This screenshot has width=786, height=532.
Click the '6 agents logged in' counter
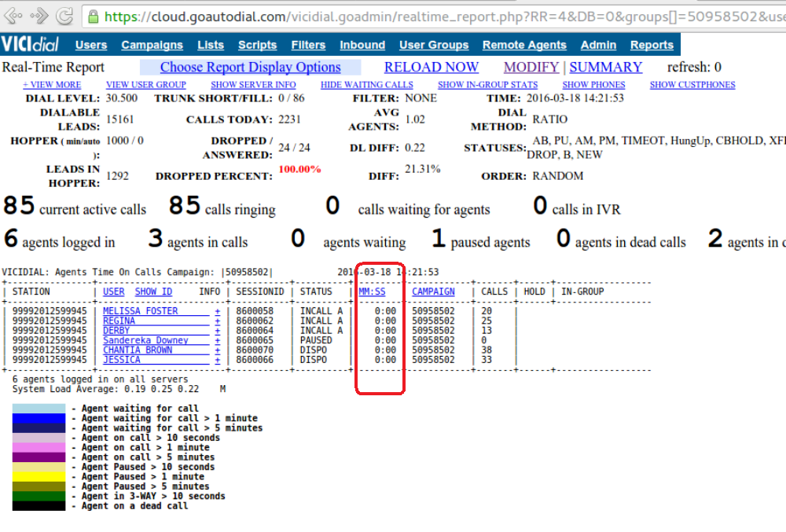tap(59, 239)
